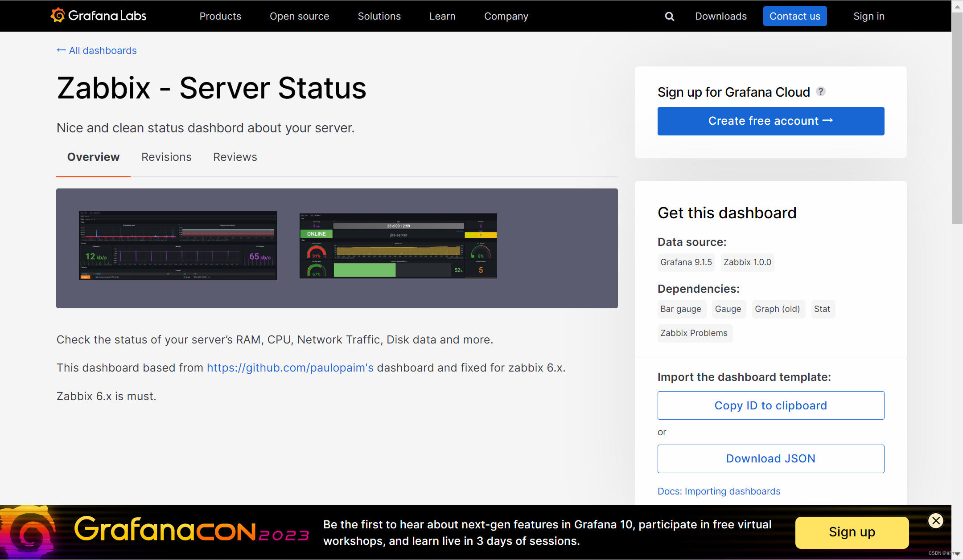Click the Download JSON button
This screenshot has height=560, width=963.
[770, 458]
